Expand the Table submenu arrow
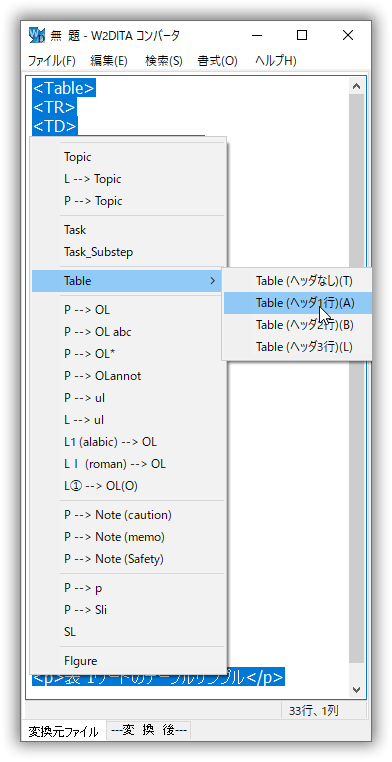The height and width of the screenshot is (762, 392). tap(212, 281)
